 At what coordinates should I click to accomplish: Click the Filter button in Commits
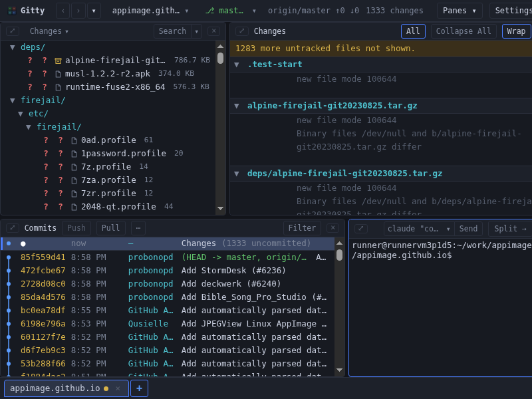coord(302,228)
